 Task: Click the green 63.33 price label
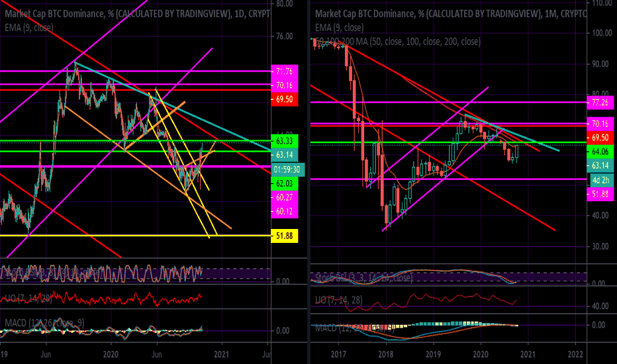point(285,141)
